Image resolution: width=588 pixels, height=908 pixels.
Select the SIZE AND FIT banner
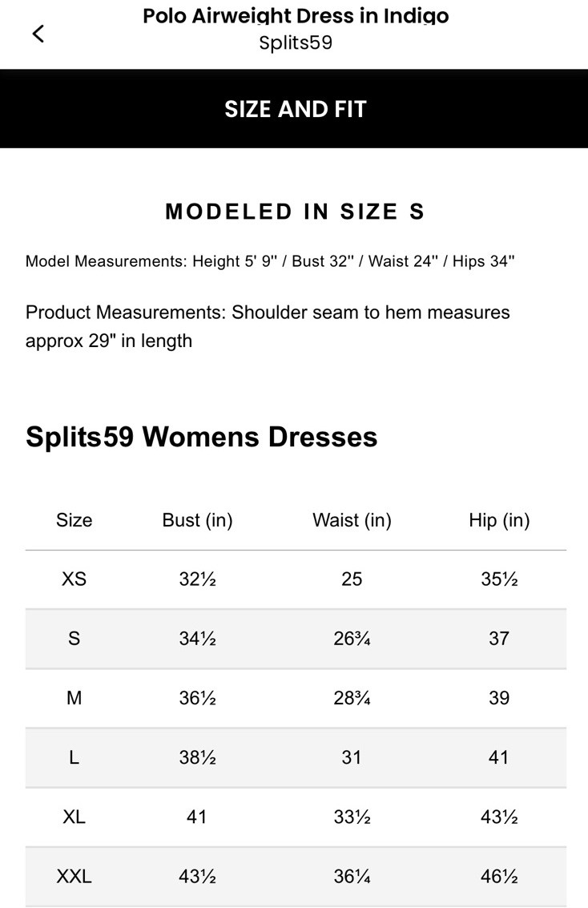point(295,109)
